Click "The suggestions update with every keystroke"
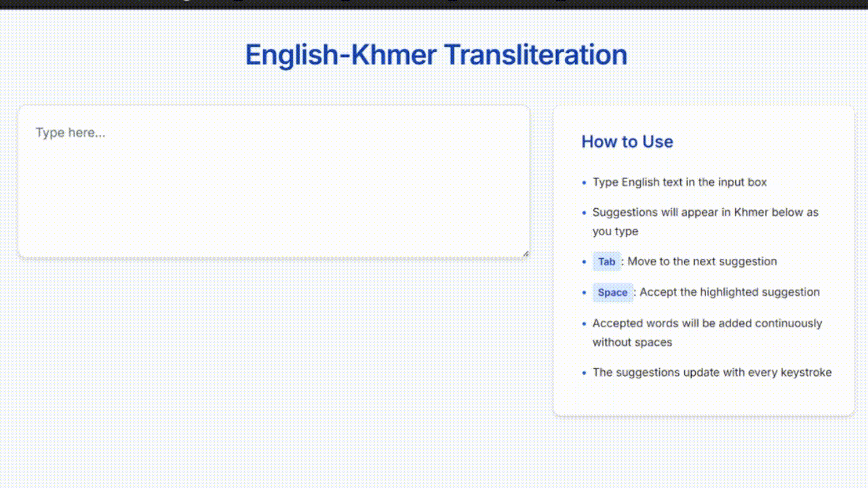Screen dimensions: 868x488 [x=712, y=372]
